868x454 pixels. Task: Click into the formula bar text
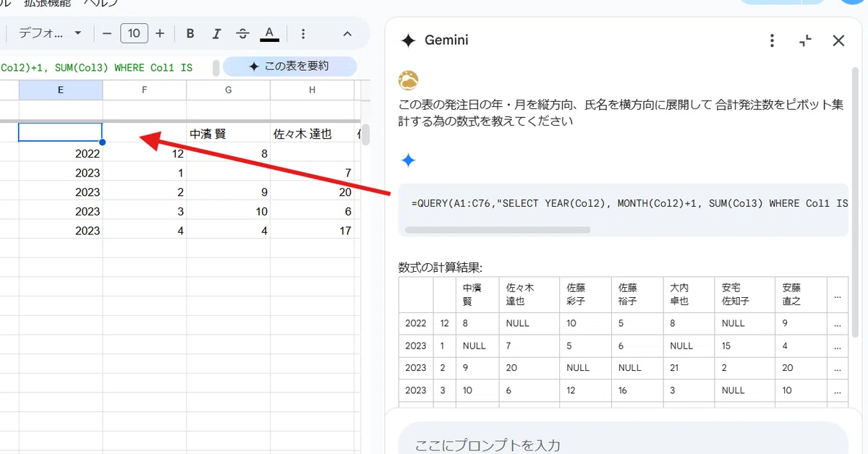pos(96,67)
